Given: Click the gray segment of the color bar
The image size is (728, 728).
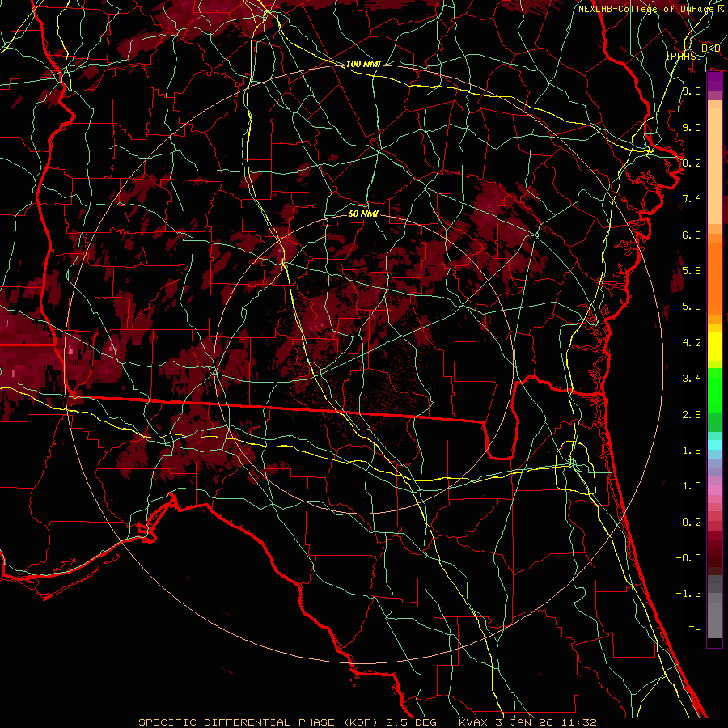Looking at the screenshot, I should 714,607.
